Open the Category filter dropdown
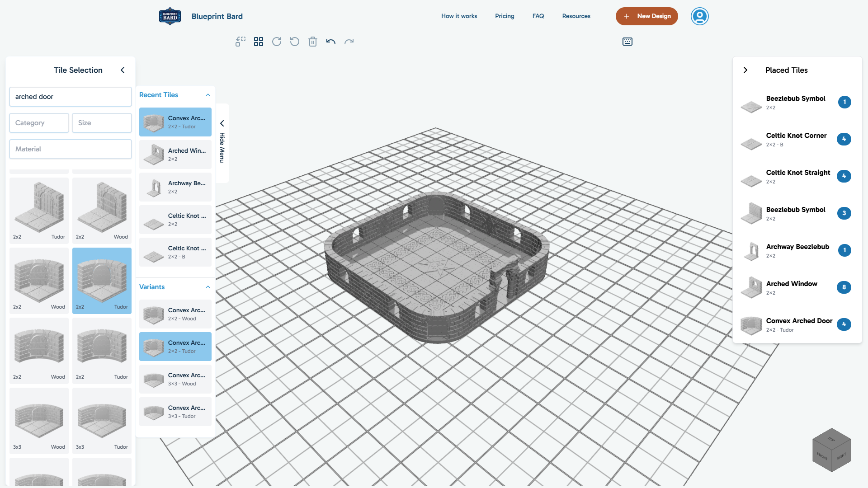 click(39, 123)
